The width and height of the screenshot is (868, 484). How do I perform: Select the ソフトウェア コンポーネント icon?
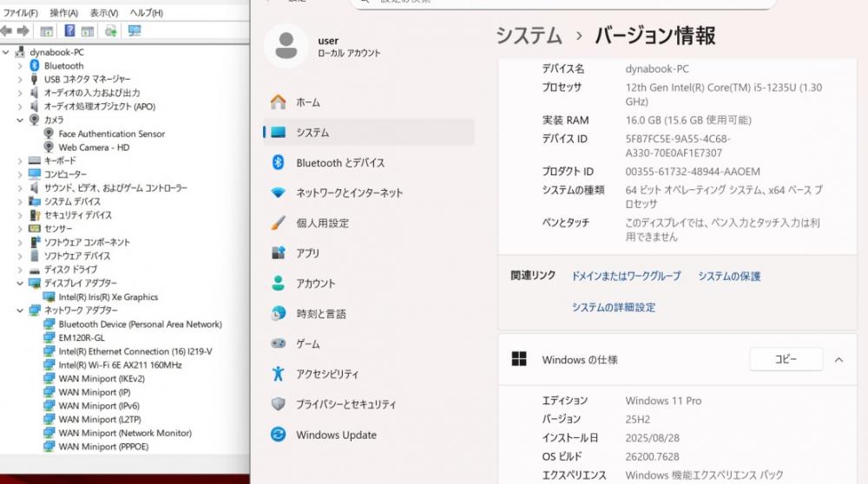[x=35, y=242]
